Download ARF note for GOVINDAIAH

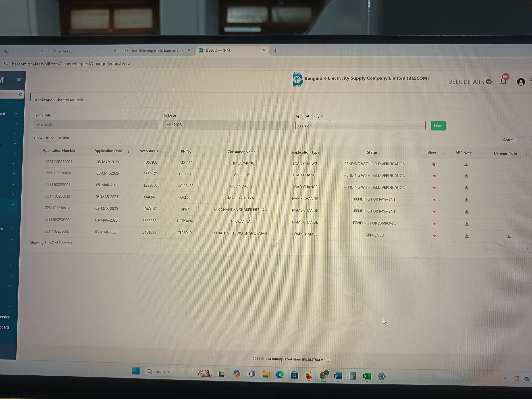point(466,188)
